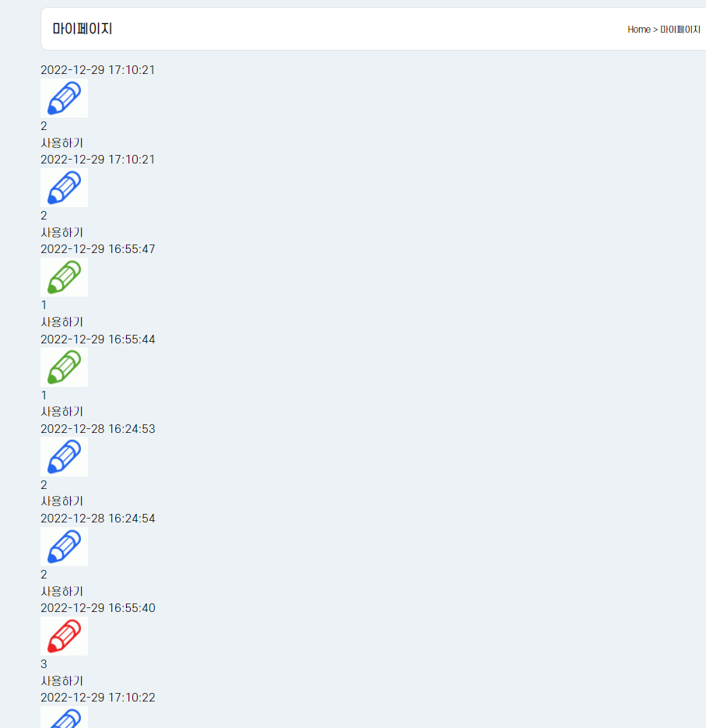Click 사용하기 under the first blue pencil
This screenshot has width=706, height=728.
tap(61, 142)
